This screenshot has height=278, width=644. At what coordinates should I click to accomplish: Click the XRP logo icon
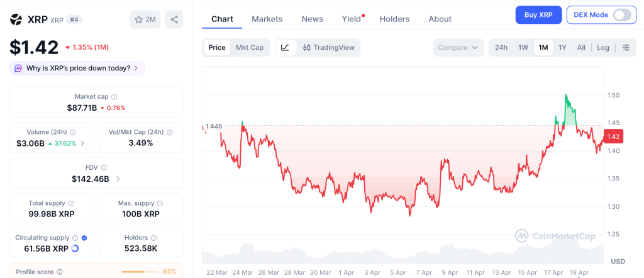pos(16,19)
